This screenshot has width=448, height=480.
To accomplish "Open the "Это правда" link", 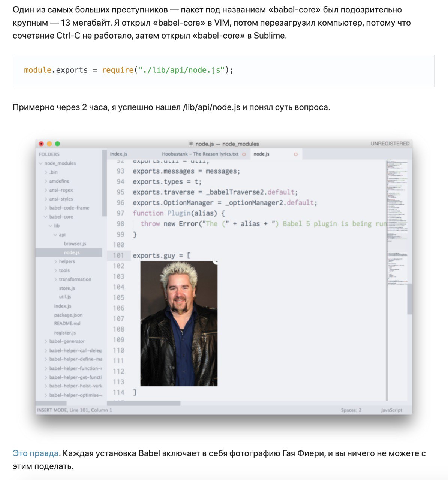I will point(36,453).
